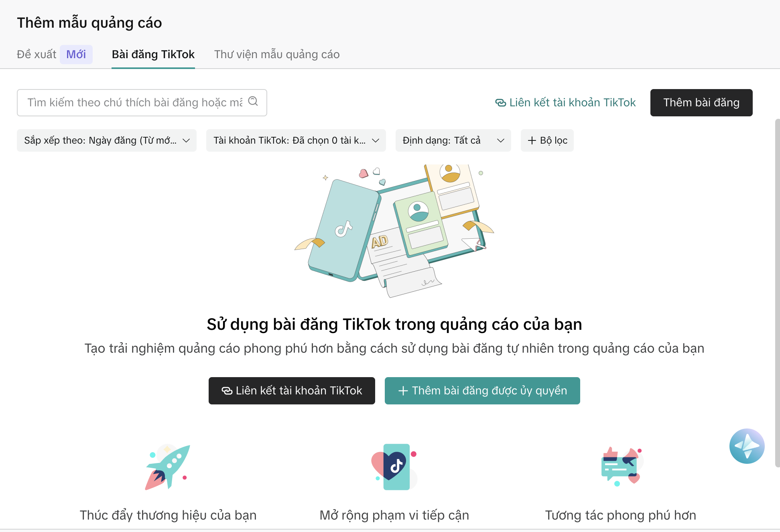Click the Thêm bài đăng button

[x=701, y=103]
